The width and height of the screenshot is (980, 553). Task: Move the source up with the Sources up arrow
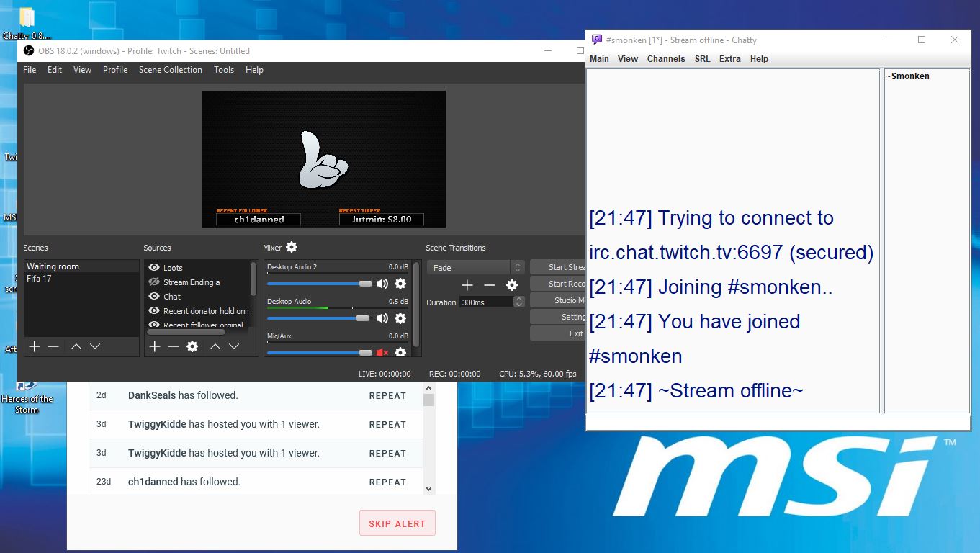click(x=215, y=346)
